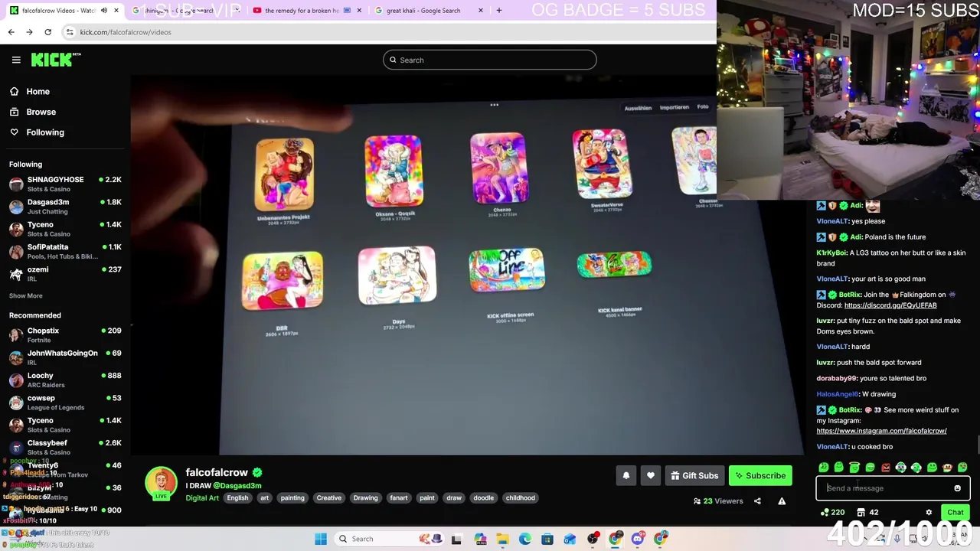Click the Gift Subs button
The width and height of the screenshot is (980, 551).
pyautogui.click(x=694, y=476)
